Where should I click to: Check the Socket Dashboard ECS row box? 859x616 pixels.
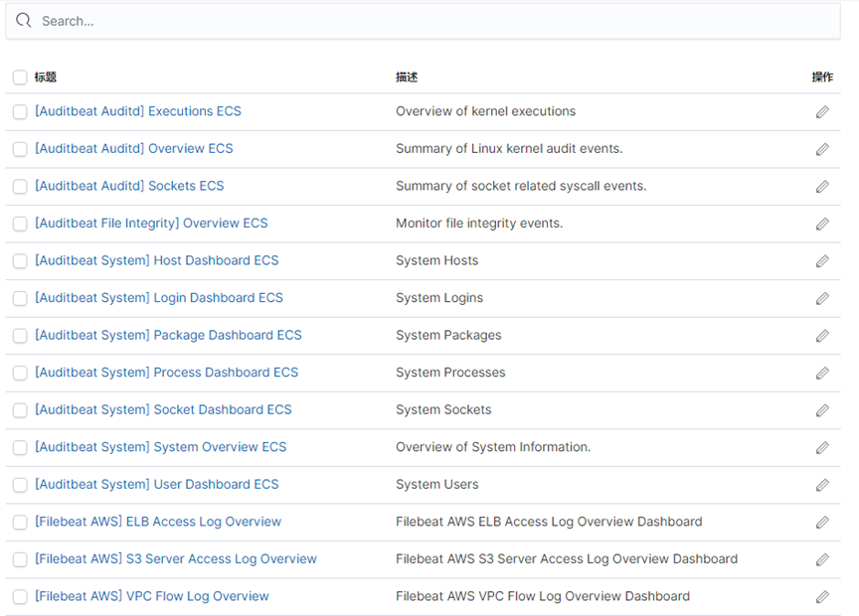(20, 409)
